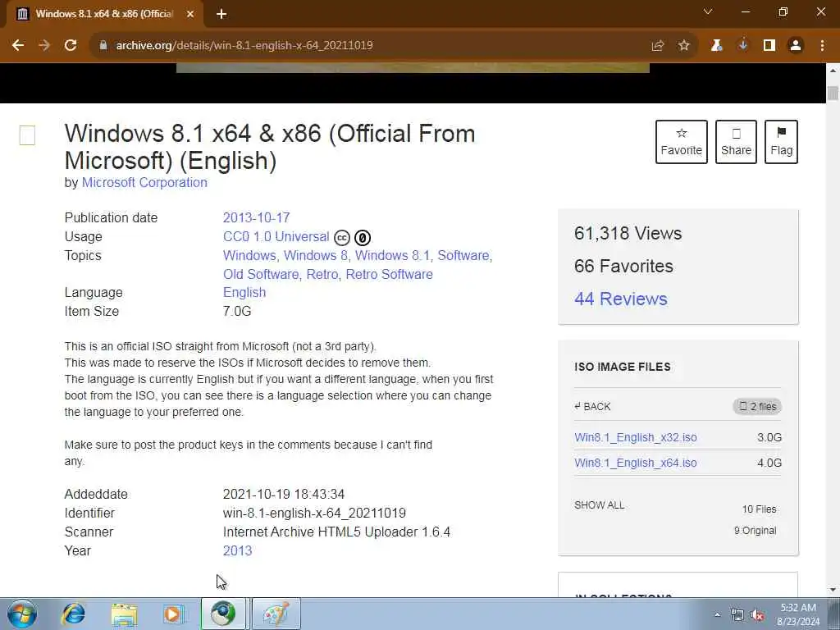Click the padlock site info icon

(x=103, y=46)
